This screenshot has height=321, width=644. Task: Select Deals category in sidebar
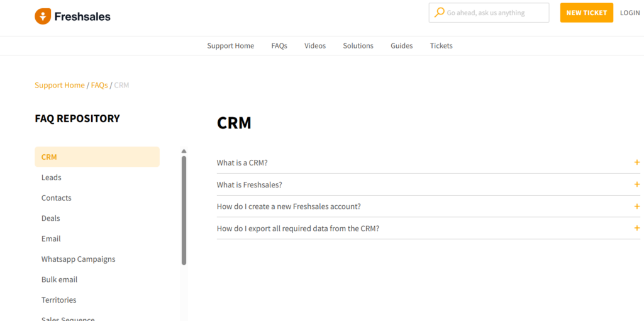[51, 218]
